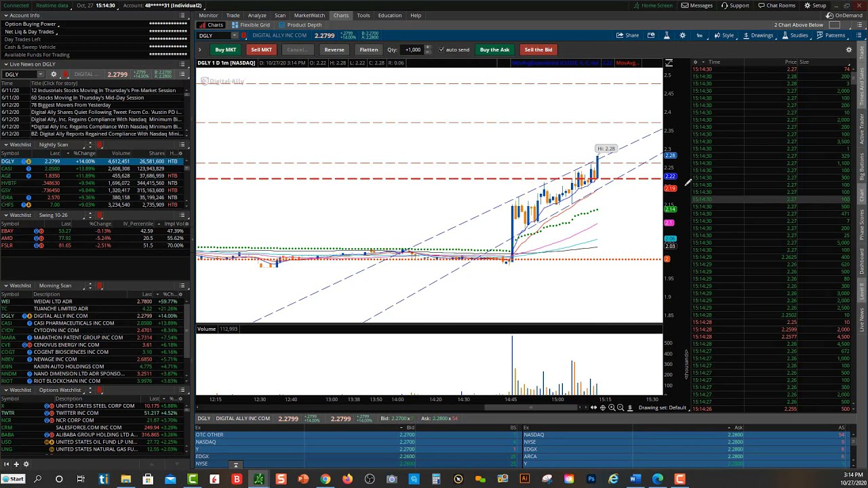Switch to the MarketWatch tab
The height and width of the screenshot is (488, 868).
click(309, 15)
